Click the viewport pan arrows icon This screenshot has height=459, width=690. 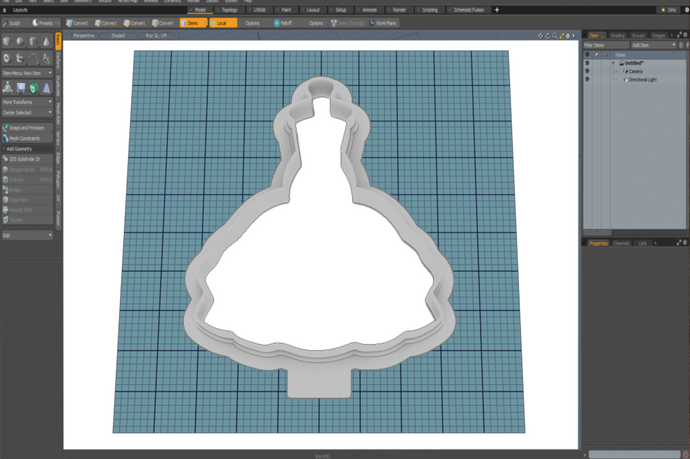pyautogui.click(x=540, y=36)
